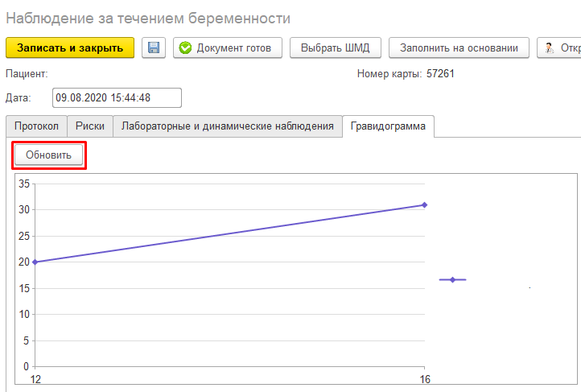Open the 'Риски' tab
Screen dimensions: 581x392
[x=89, y=126]
